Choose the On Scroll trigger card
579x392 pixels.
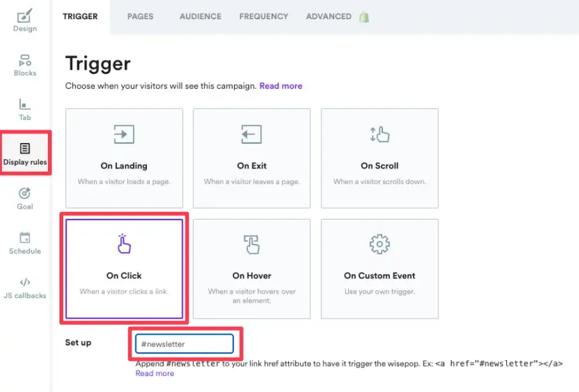[380, 158]
